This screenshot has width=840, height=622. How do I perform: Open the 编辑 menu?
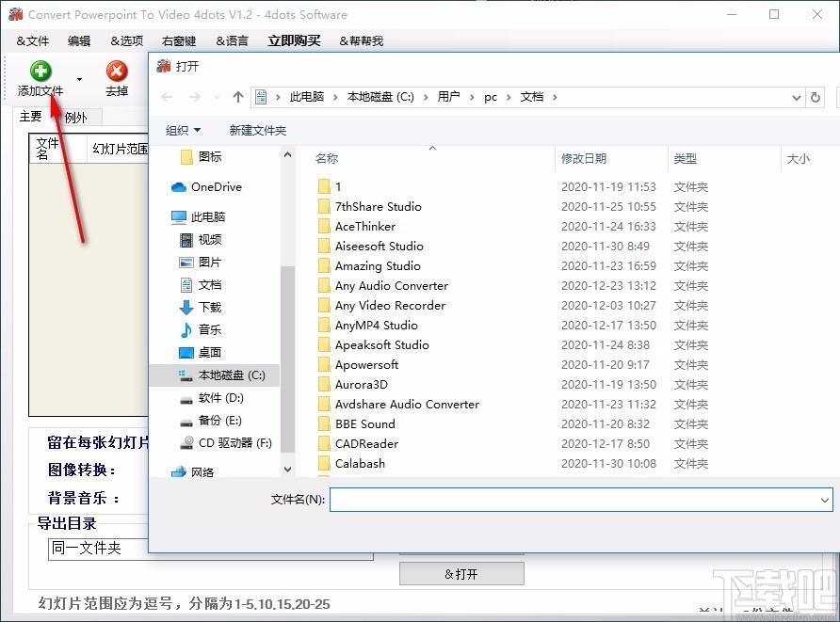[79, 40]
